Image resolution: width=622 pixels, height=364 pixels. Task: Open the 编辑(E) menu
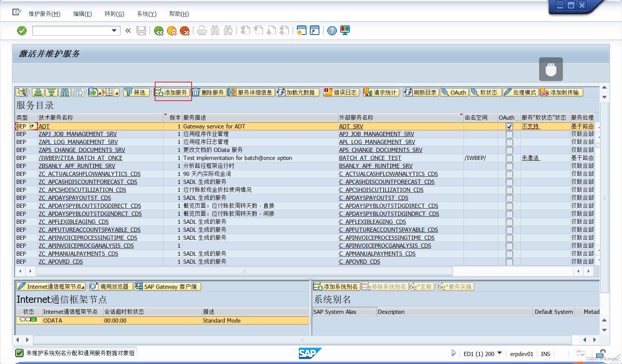coord(83,14)
